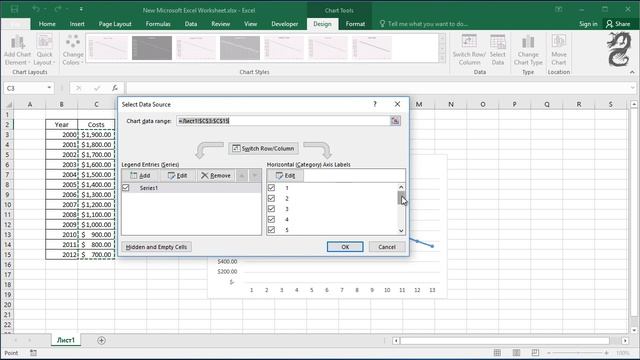Uncheck axis label 2 checkbox
Viewport: 640px width, 360px height.
pyautogui.click(x=271, y=198)
